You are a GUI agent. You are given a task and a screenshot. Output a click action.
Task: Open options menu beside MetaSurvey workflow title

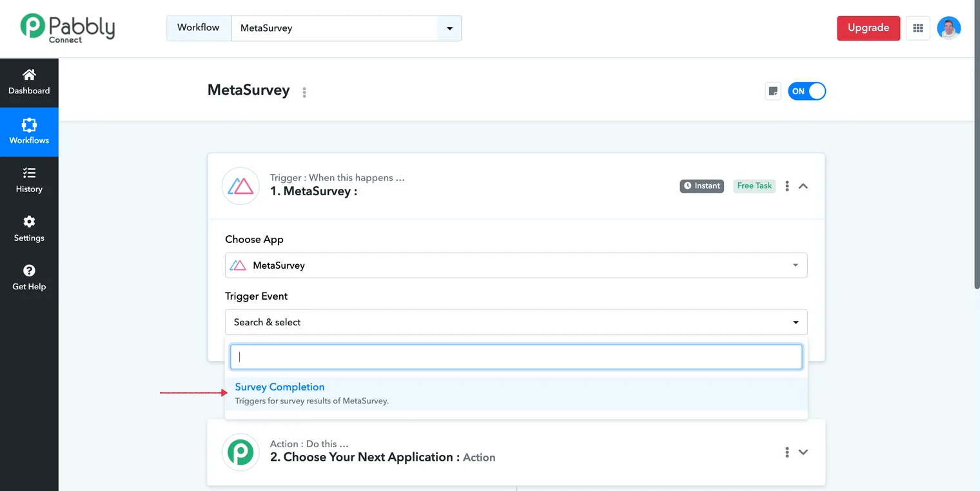click(304, 92)
